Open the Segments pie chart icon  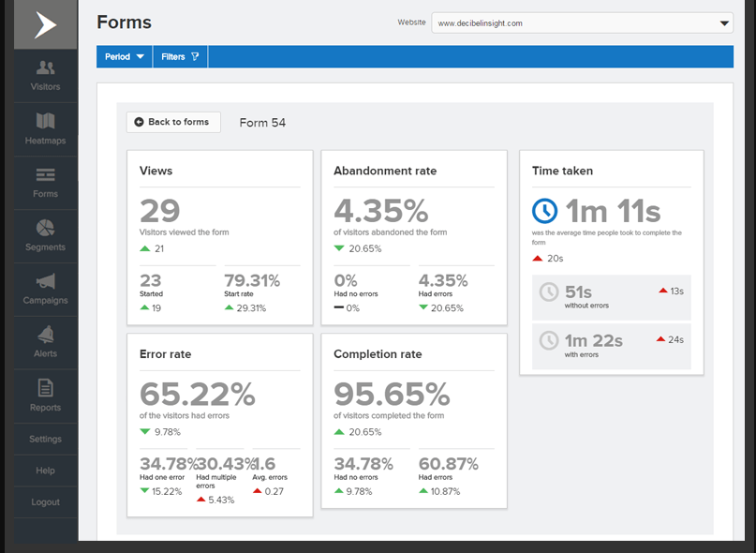pyautogui.click(x=45, y=228)
